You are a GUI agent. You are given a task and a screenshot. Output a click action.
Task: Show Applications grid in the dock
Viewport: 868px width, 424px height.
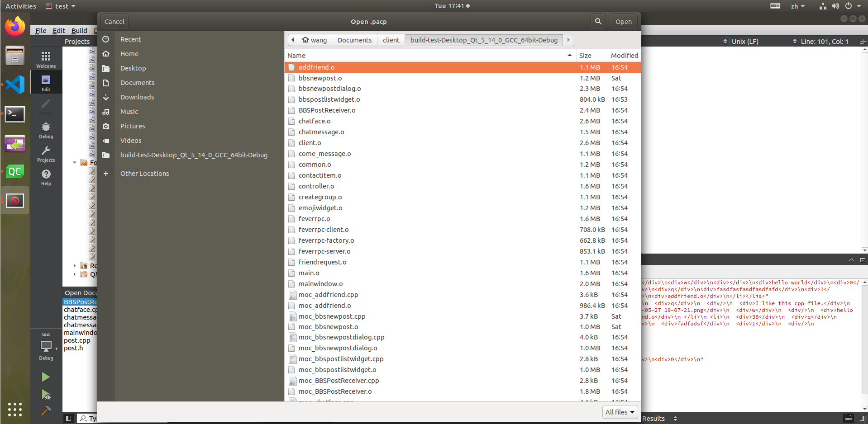(15, 409)
